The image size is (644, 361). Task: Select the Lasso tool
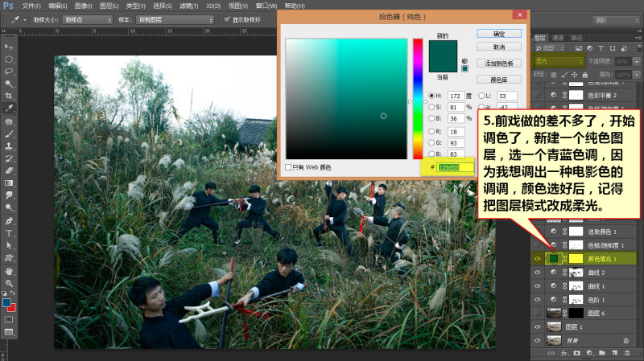point(9,72)
